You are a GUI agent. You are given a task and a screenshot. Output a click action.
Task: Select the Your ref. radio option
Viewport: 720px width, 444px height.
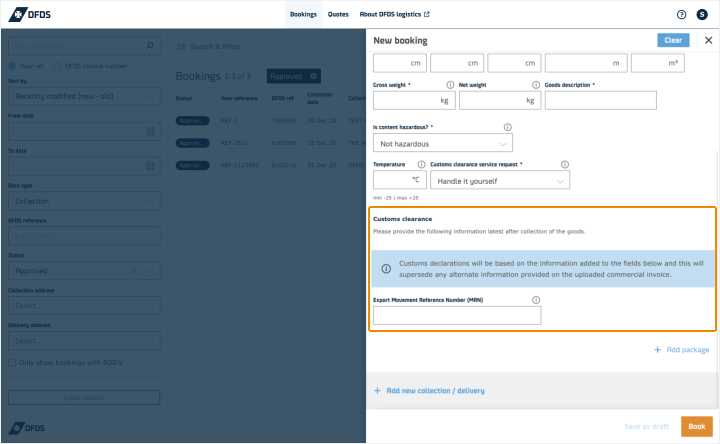(x=12, y=66)
